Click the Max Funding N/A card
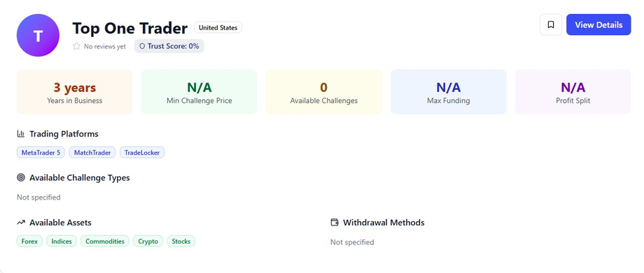 click(x=449, y=92)
